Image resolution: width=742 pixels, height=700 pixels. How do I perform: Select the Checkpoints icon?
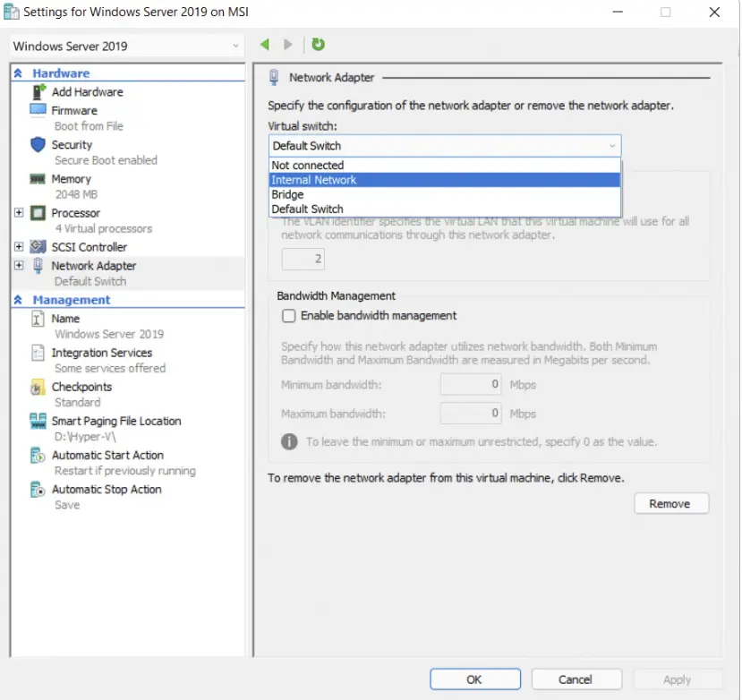(x=38, y=388)
